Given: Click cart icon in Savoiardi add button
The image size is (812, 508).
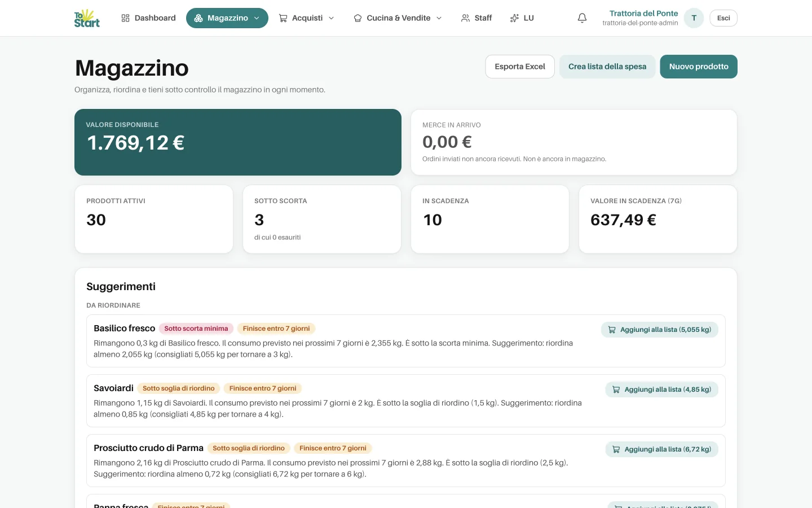Looking at the screenshot, I should (x=616, y=389).
